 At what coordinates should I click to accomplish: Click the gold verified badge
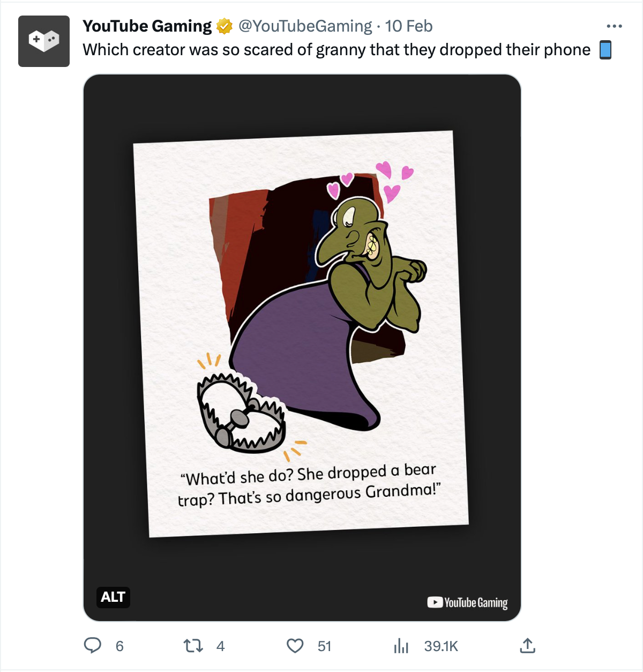224,26
